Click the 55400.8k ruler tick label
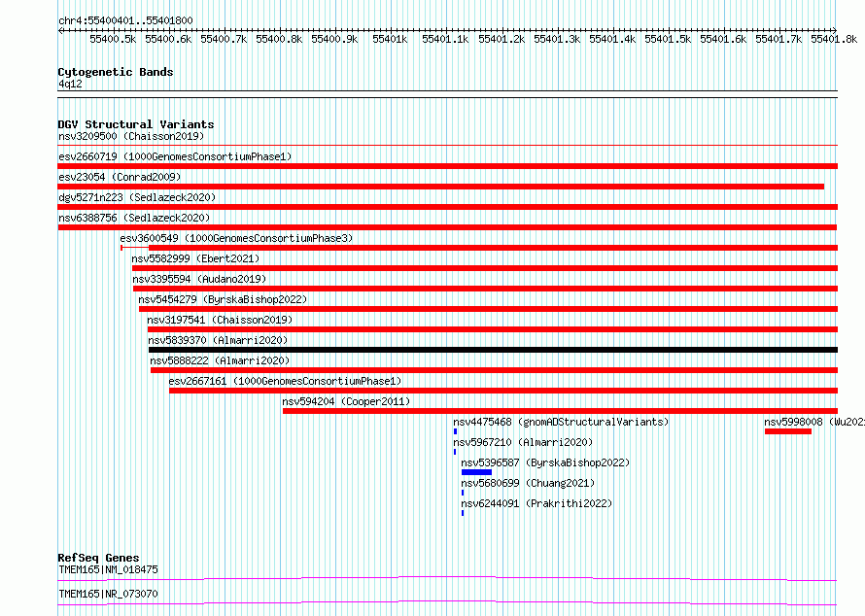The image size is (865, 616). click(x=279, y=39)
